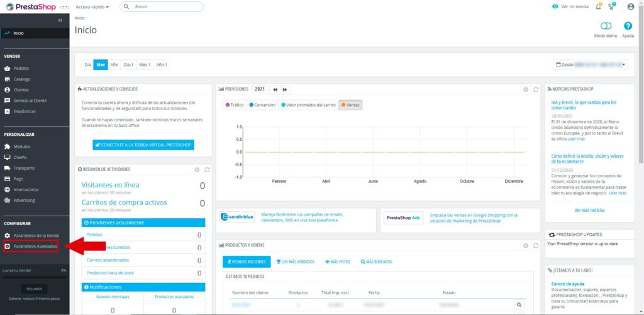This screenshot has height=315, width=644.
Task: Open the notifications bell icon
Action: 599,6
